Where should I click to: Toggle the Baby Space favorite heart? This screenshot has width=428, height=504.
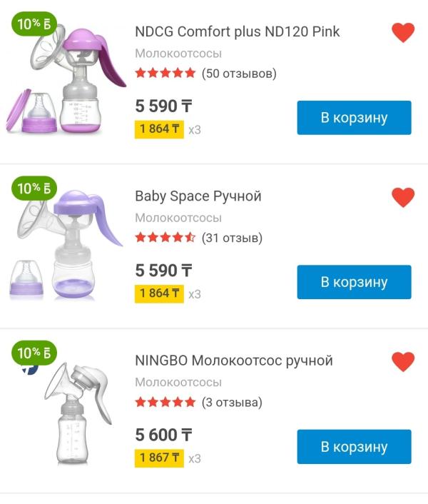click(403, 197)
